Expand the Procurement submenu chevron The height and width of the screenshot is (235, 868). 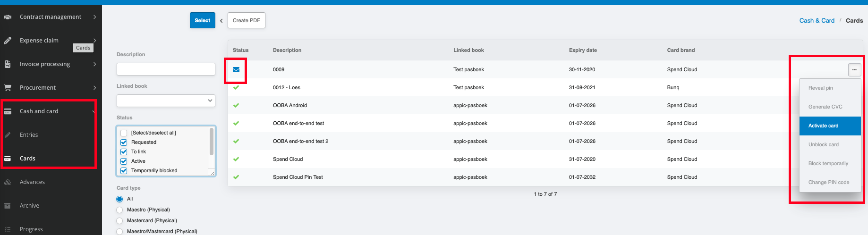(x=94, y=88)
